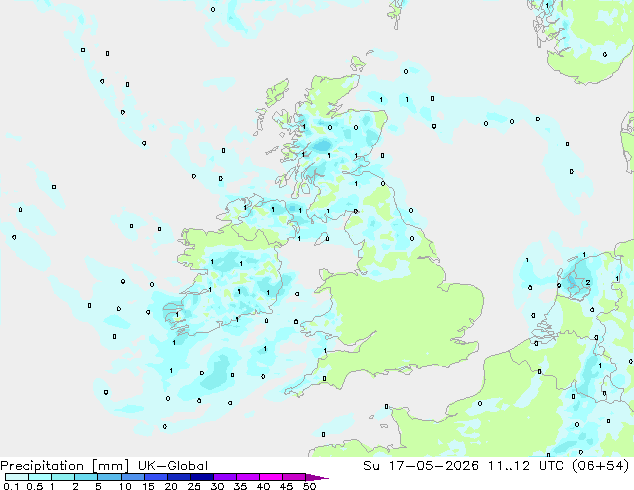Click the date "Su 17-05-2026"

(421, 466)
